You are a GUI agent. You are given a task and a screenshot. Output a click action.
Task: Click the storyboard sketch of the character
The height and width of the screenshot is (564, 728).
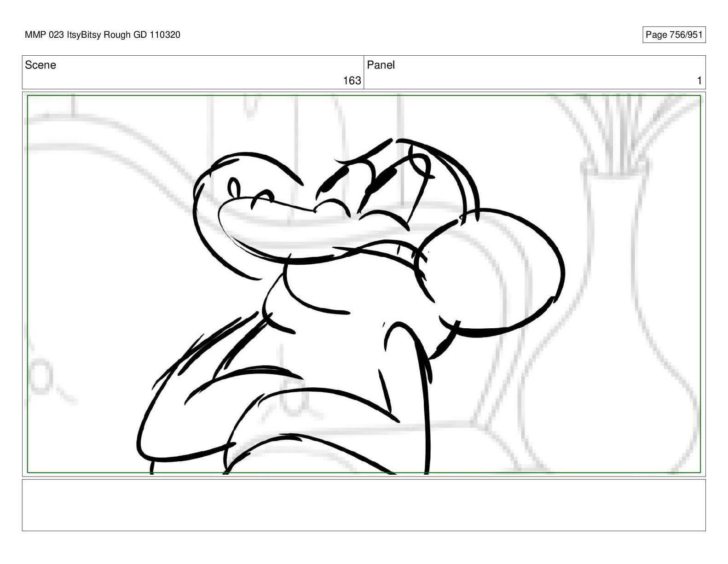(x=351, y=306)
